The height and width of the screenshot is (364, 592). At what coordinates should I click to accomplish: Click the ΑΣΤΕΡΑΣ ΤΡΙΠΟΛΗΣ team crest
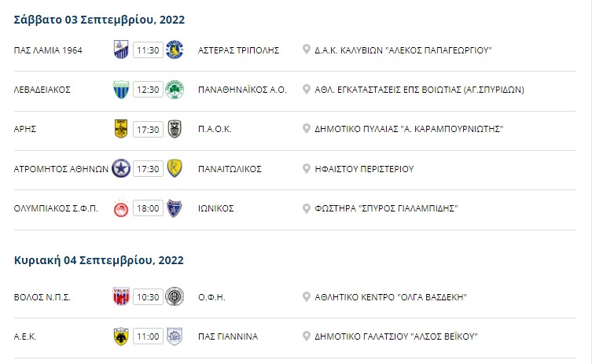click(175, 50)
